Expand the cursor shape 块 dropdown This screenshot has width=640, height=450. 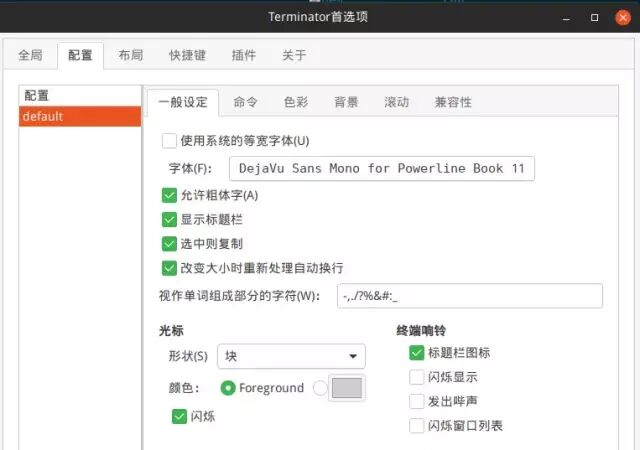point(291,356)
